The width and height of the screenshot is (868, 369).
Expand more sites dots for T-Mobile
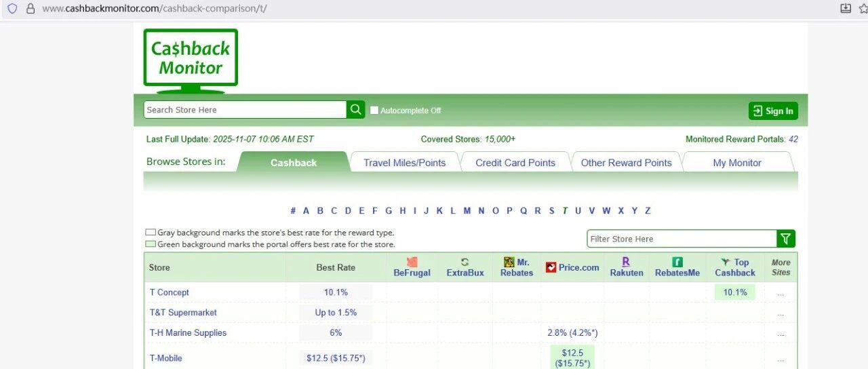point(781,360)
